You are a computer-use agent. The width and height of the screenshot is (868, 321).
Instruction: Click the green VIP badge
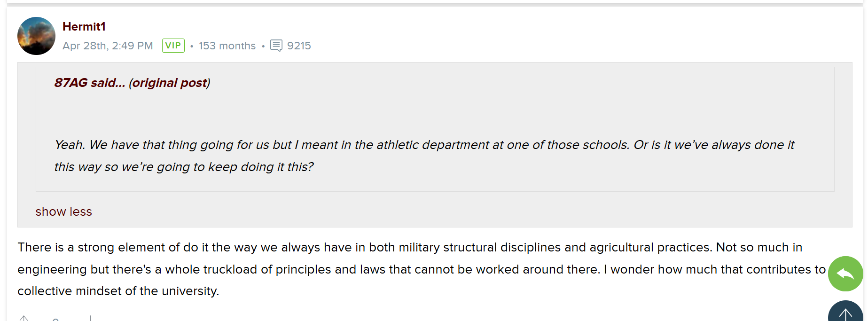click(173, 46)
